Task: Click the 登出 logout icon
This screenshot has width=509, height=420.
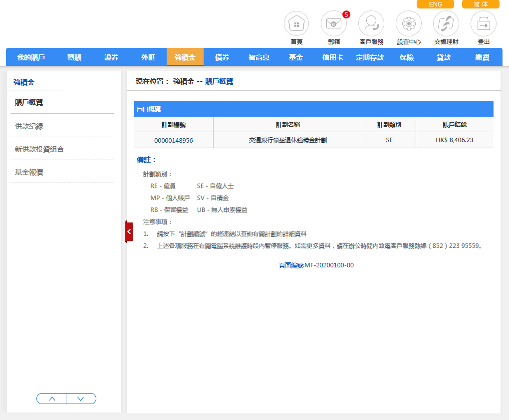Action: [x=483, y=24]
